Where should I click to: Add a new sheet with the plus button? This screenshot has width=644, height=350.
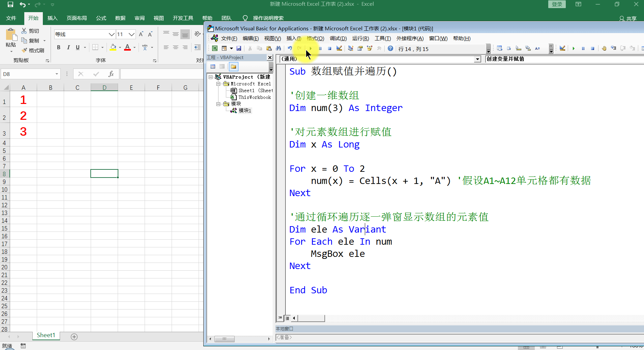click(74, 336)
